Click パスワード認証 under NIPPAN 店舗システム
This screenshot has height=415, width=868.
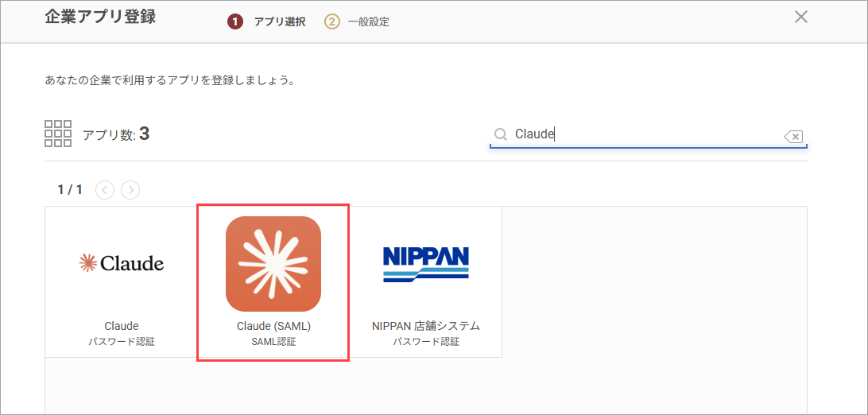pos(426,342)
